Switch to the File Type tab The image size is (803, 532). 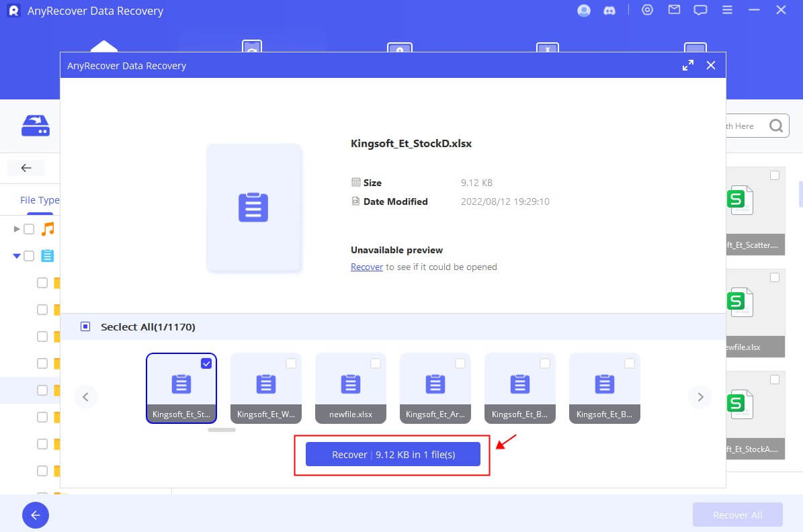click(40, 199)
